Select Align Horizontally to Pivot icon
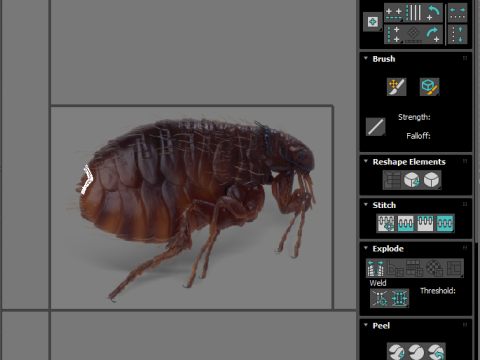The image size is (480, 360). click(x=394, y=13)
